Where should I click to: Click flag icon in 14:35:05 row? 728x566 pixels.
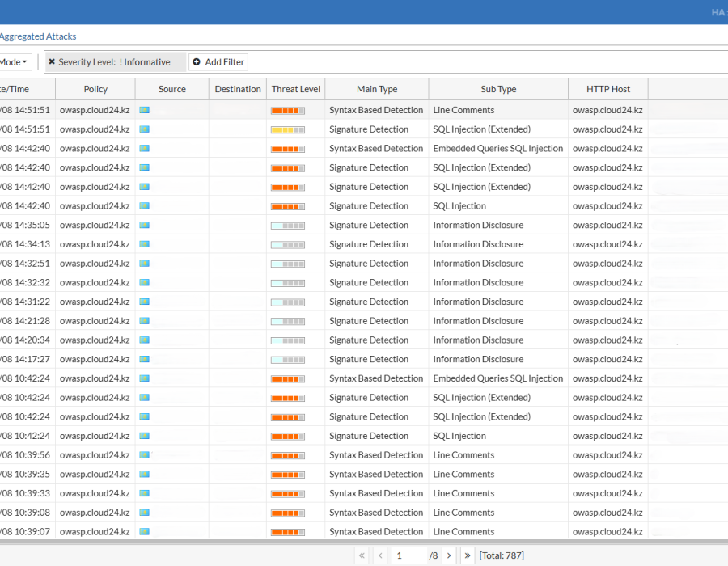pos(145,225)
